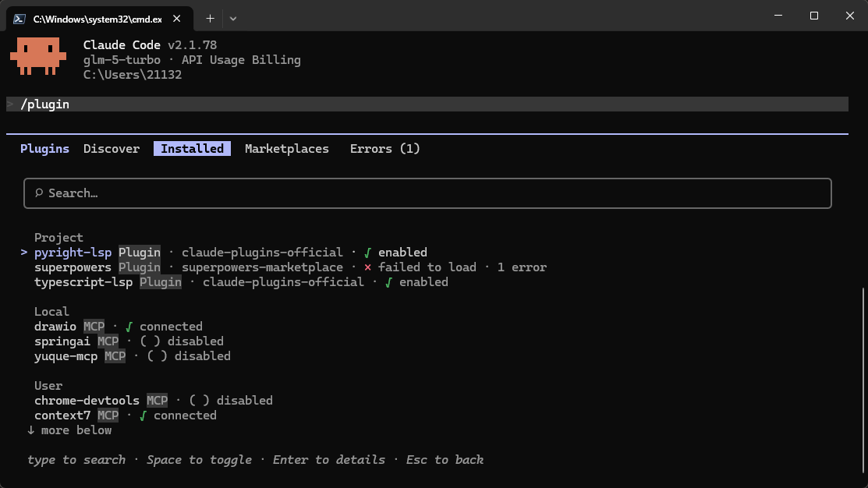This screenshot has width=868, height=488.
Task: Toggle the context7 connected check
Action: click(143, 416)
